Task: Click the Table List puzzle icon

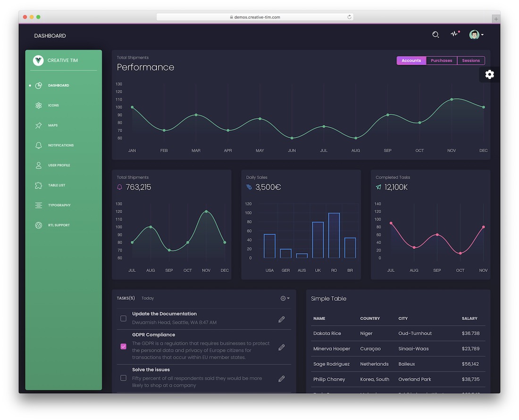Action: click(x=38, y=185)
